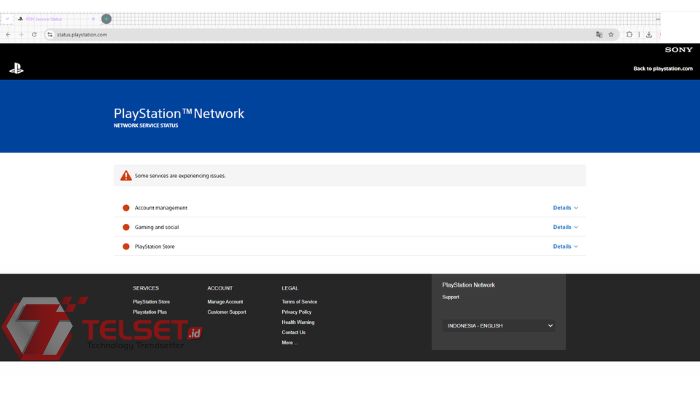Go forward using browser forward arrow
This screenshot has height=394, width=700.
tap(21, 34)
